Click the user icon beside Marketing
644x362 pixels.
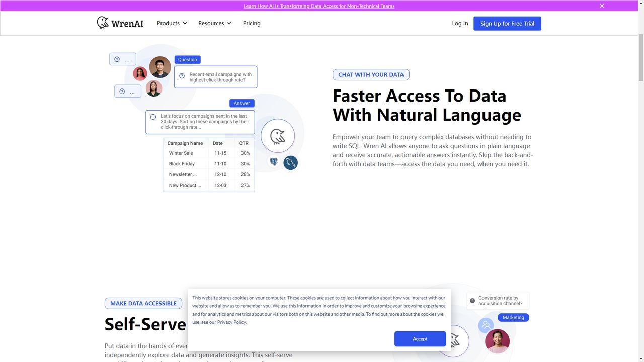click(x=486, y=325)
